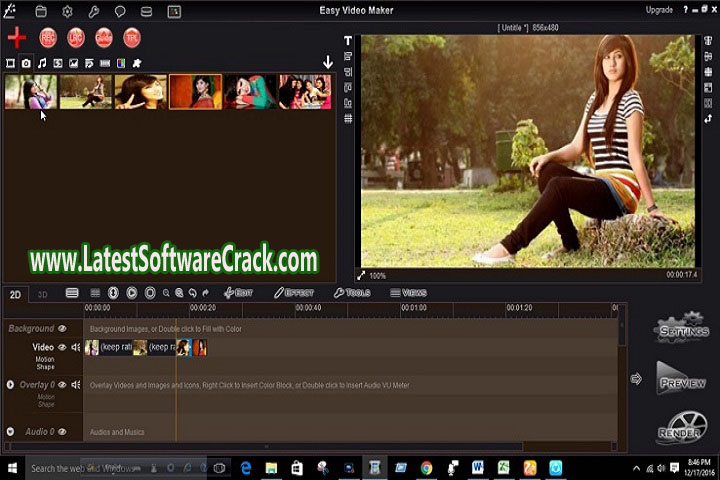Expand the Overlay 0 track arrow

pos(10,384)
